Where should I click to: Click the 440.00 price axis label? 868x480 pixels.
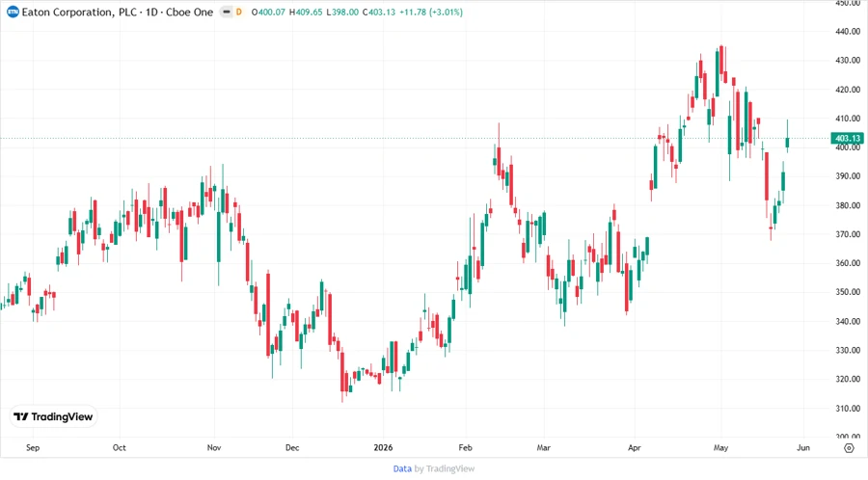pos(848,32)
